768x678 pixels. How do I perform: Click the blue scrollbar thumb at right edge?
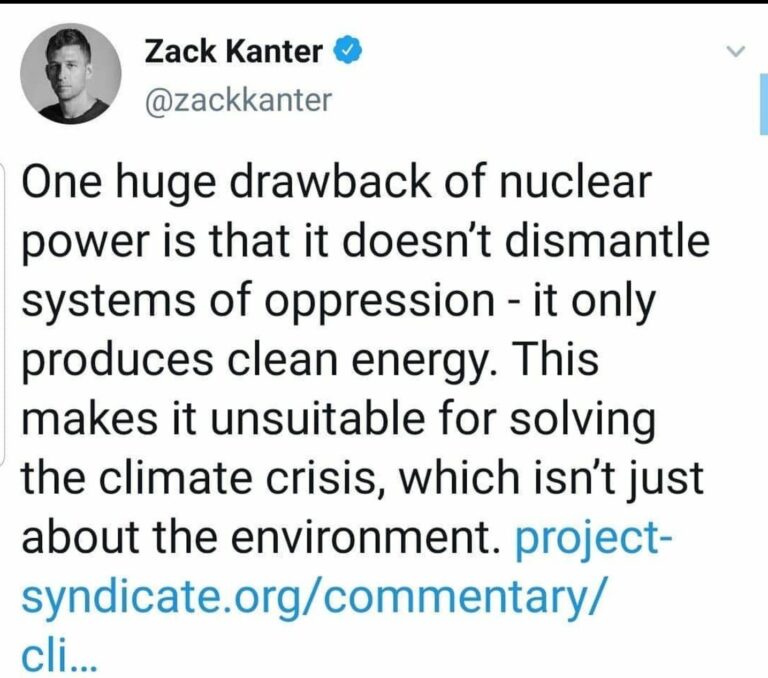(x=764, y=104)
